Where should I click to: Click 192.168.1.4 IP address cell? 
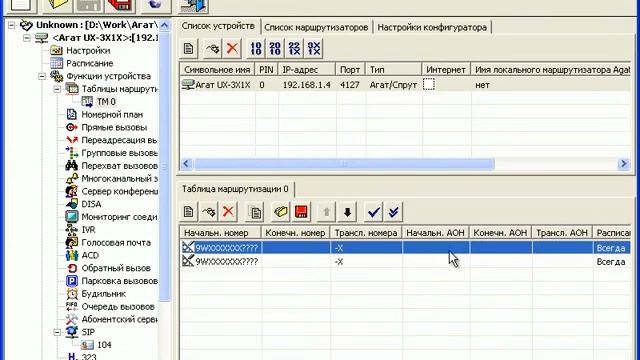(x=307, y=85)
